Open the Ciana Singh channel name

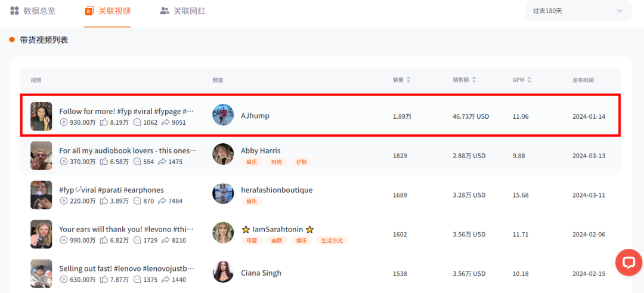(261, 273)
